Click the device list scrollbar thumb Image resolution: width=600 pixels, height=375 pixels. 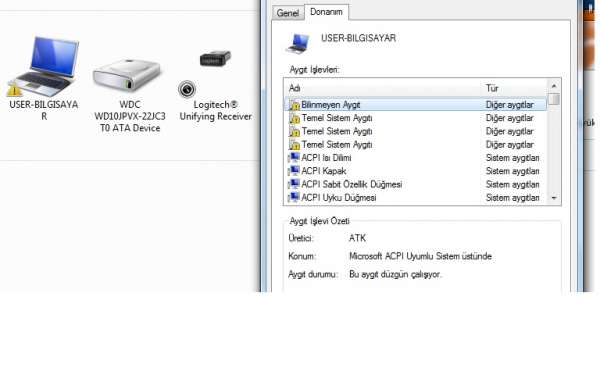554,99
